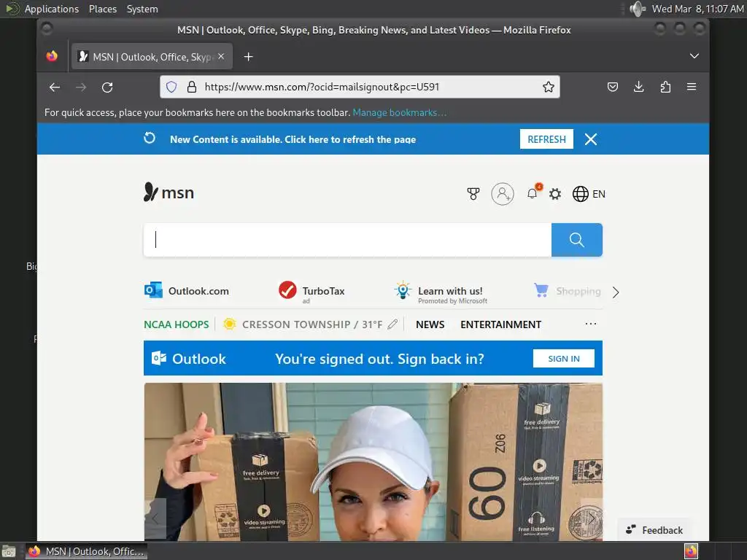747x560 pixels.
Task: Open the Save to Pocket icon
Action: coord(613,87)
